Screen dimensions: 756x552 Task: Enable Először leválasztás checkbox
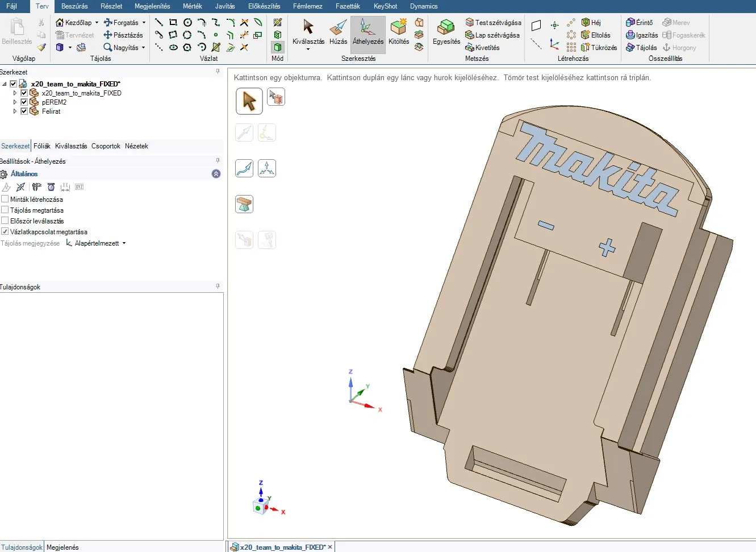pyautogui.click(x=5, y=221)
